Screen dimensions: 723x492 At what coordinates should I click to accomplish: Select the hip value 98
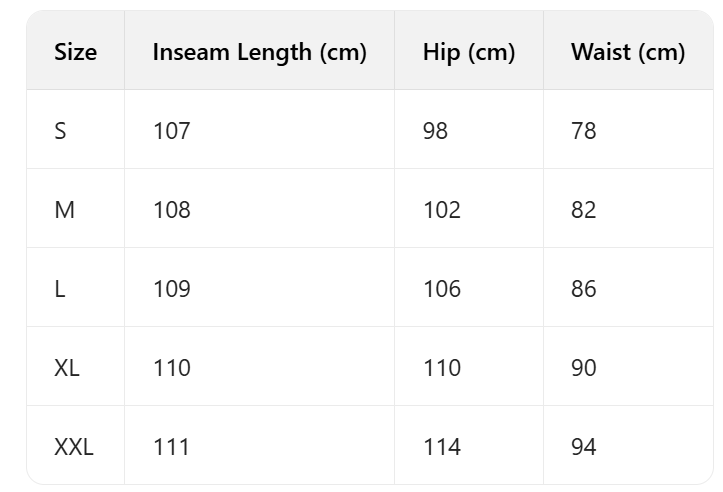pyautogui.click(x=435, y=131)
